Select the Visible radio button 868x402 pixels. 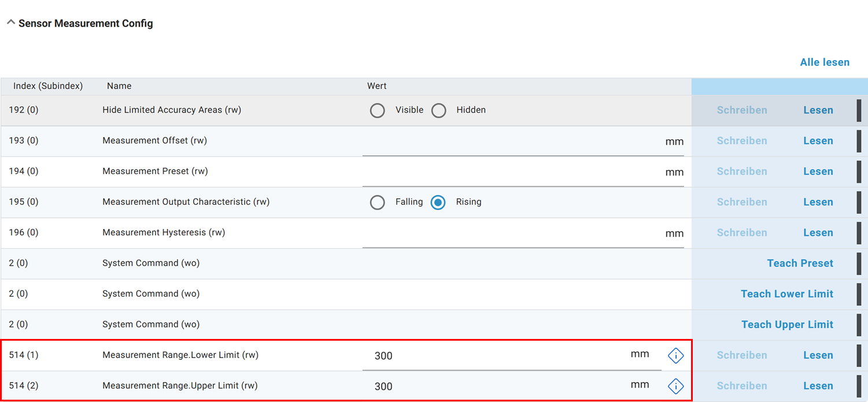378,110
